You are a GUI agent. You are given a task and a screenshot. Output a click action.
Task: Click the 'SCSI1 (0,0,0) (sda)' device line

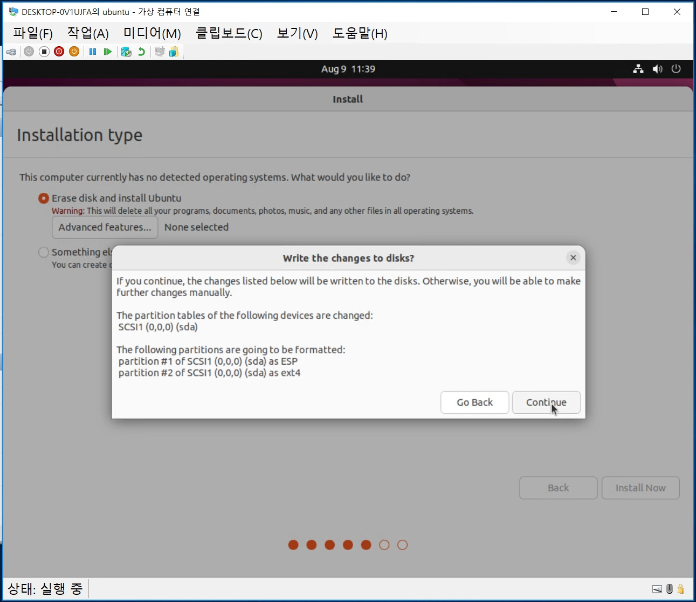coord(158,327)
